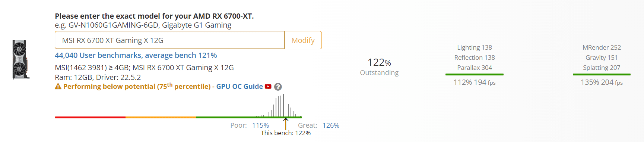Image resolution: width=644 pixels, height=143 pixels.
Task: Click the Poor 115% percentile link
Action: [260, 125]
